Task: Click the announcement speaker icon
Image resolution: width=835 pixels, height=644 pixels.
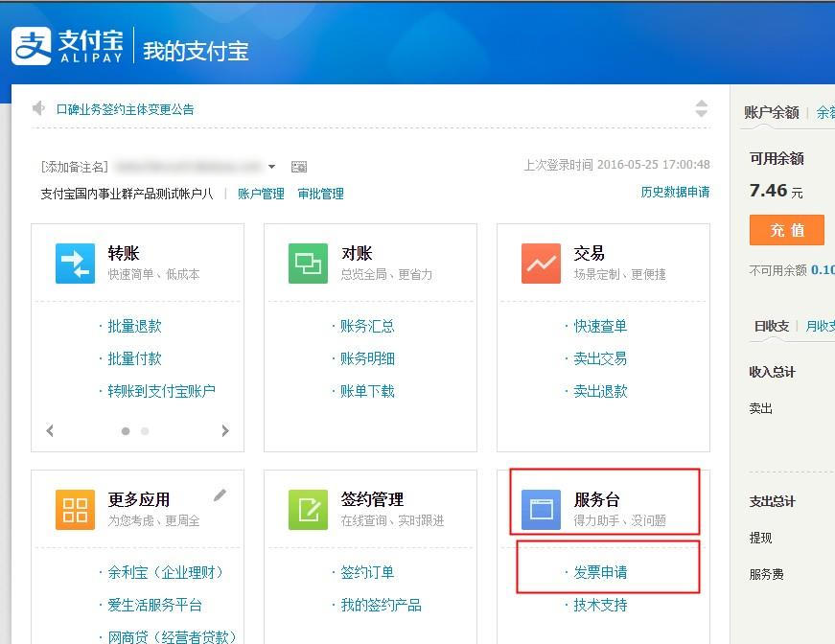Action: tap(38, 108)
